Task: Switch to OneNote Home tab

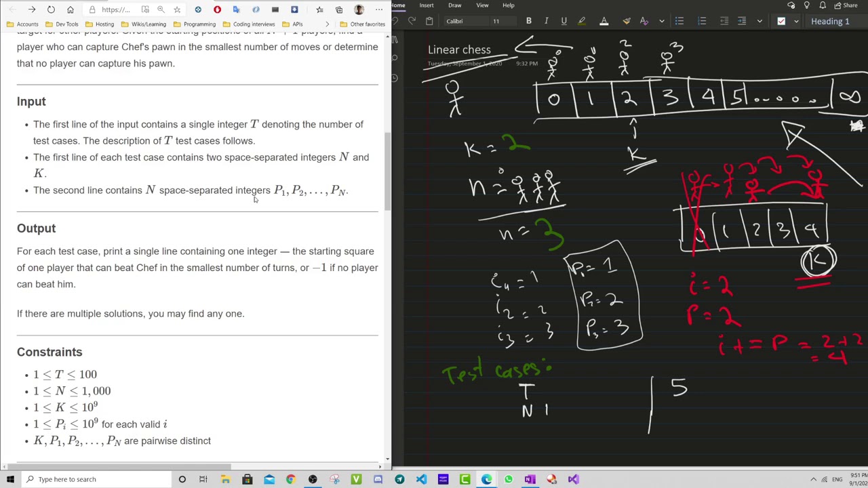Action: 398,5
